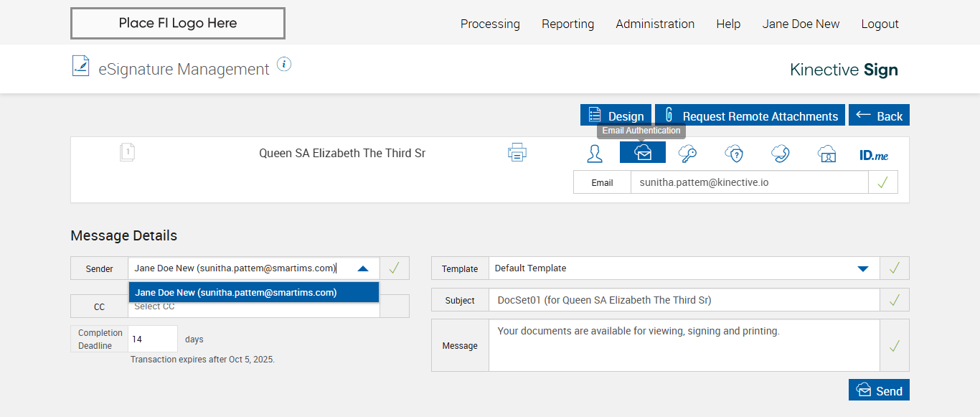Open the Reporting menu
Image resolution: width=980 pixels, height=417 pixels.
(567, 24)
